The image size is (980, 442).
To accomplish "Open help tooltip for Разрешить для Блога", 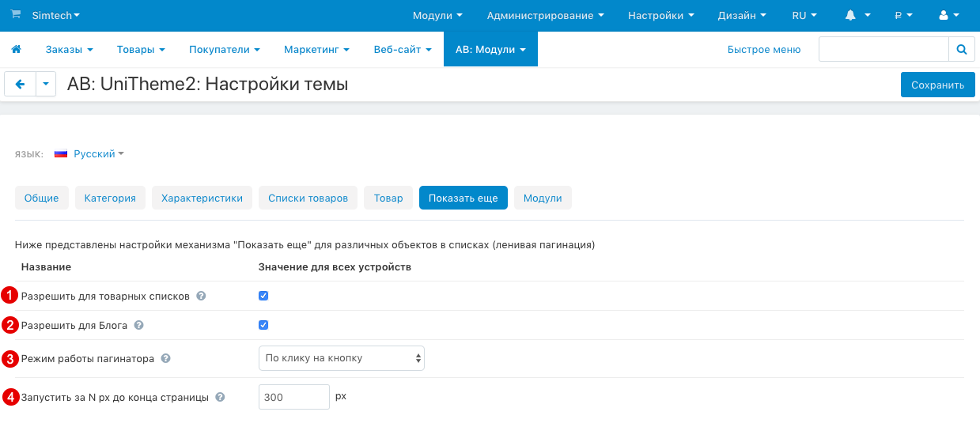I will point(139,325).
